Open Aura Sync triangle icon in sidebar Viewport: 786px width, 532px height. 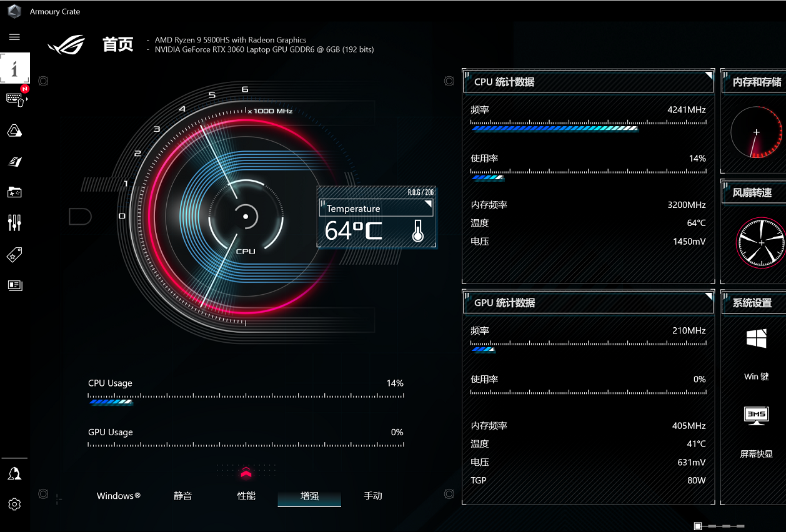[14, 131]
